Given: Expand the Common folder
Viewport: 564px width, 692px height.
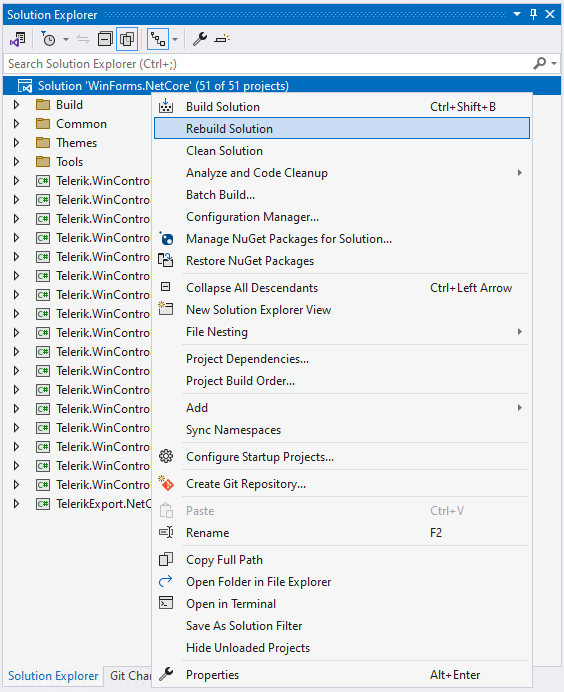Looking at the screenshot, I should [x=16, y=124].
